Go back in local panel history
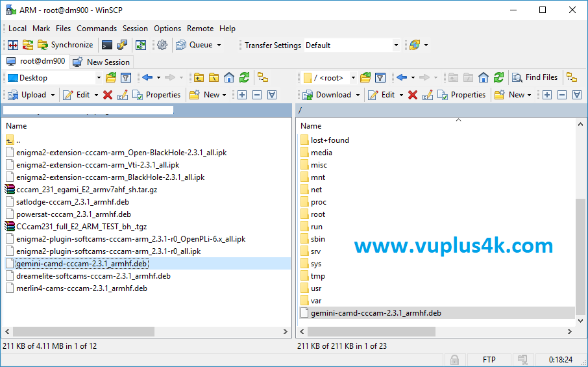Image resolution: width=588 pixels, height=367 pixels. pyautogui.click(x=147, y=78)
